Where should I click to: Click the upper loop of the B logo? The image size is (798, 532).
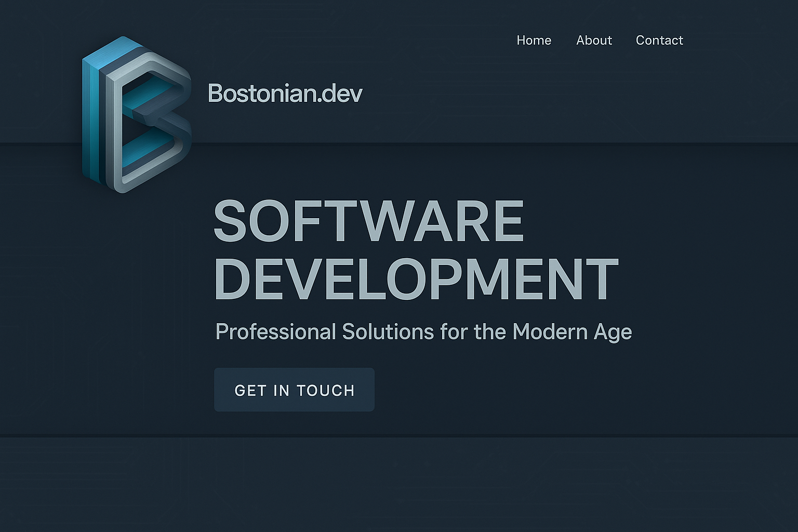coord(151,92)
